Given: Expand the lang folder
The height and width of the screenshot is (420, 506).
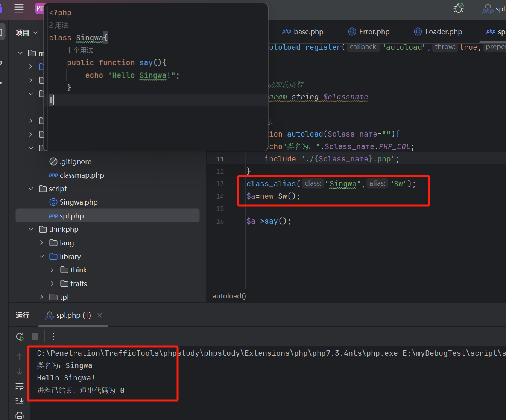Looking at the screenshot, I should pyautogui.click(x=42, y=243).
